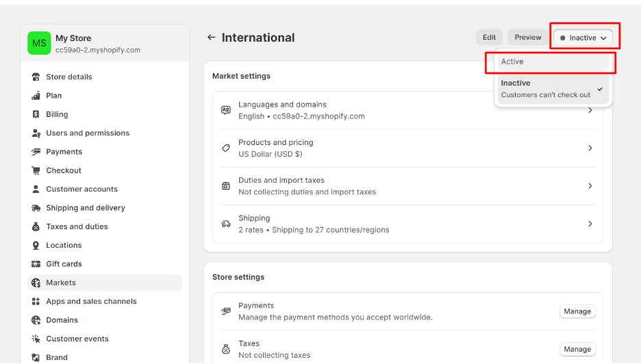Expand Products and pricing chevron
This screenshot has height=364, width=641.
click(x=590, y=148)
